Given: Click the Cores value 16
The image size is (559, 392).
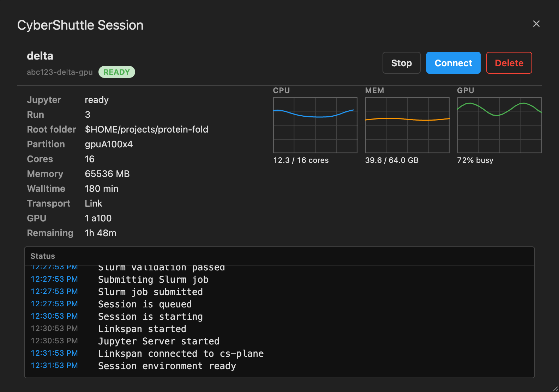Looking at the screenshot, I should 90,159.
